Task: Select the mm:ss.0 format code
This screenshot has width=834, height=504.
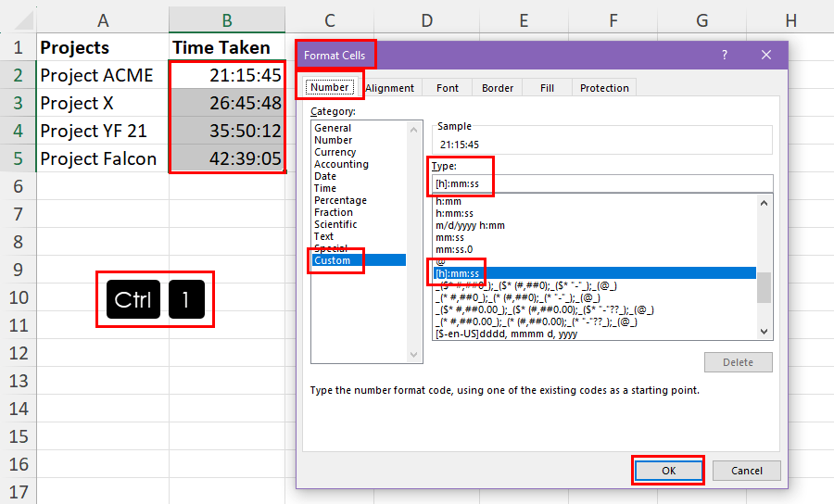Action: [x=454, y=249]
